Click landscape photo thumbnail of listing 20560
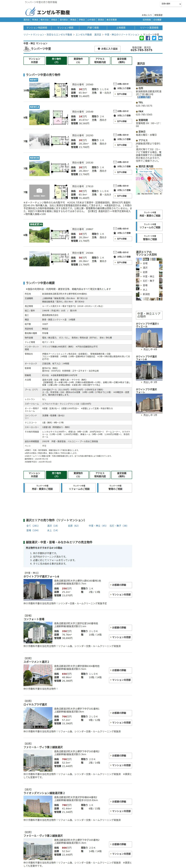The width and height of the screenshot is (186, 868). pyautogui.click(x=40, y=90)
